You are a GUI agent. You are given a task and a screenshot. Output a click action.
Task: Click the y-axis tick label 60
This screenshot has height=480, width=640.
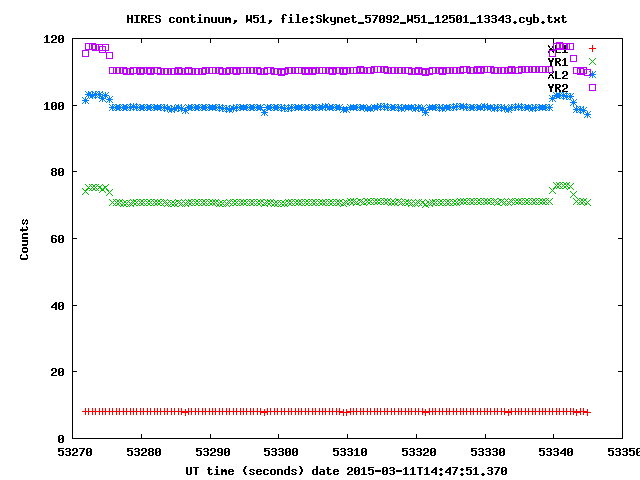click(58, 239)
